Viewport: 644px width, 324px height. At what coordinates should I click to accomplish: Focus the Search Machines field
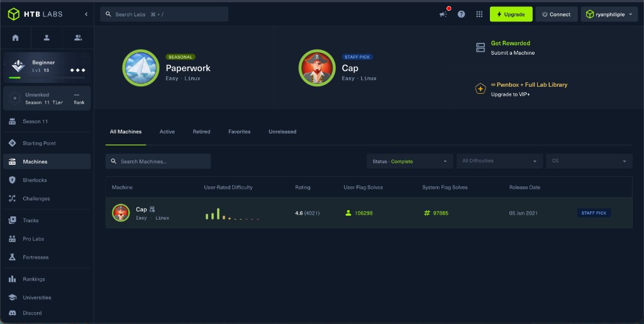click(x=158, y=162)
